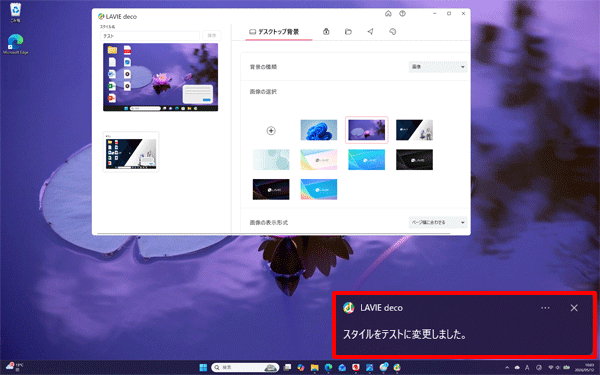Choose the dark navy diagonal wallpaper
This screenshot has height=375, width=600.
414,130
